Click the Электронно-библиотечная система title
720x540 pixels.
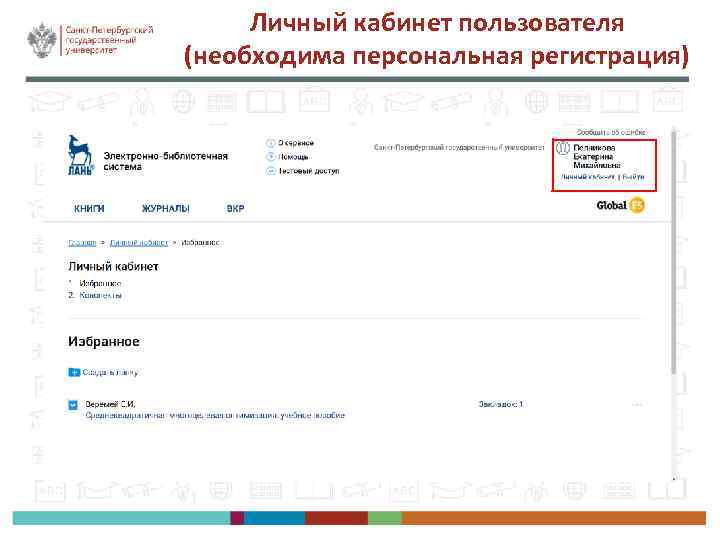pos(165,162)
